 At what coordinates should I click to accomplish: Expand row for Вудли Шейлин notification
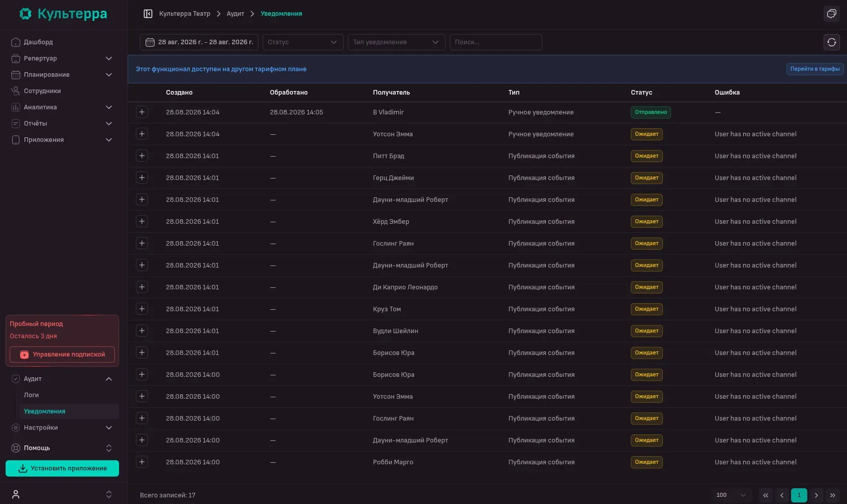coord(142,331)
